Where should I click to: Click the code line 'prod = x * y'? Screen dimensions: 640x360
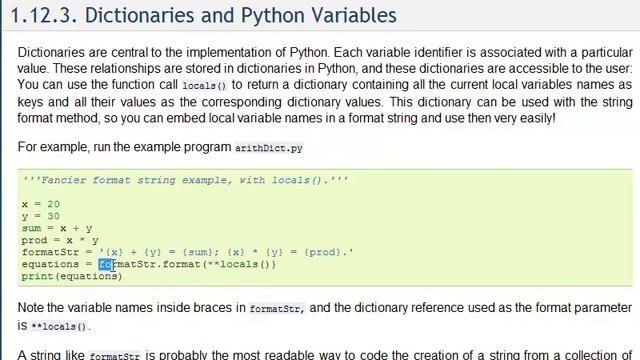click(x=60, y=240)
